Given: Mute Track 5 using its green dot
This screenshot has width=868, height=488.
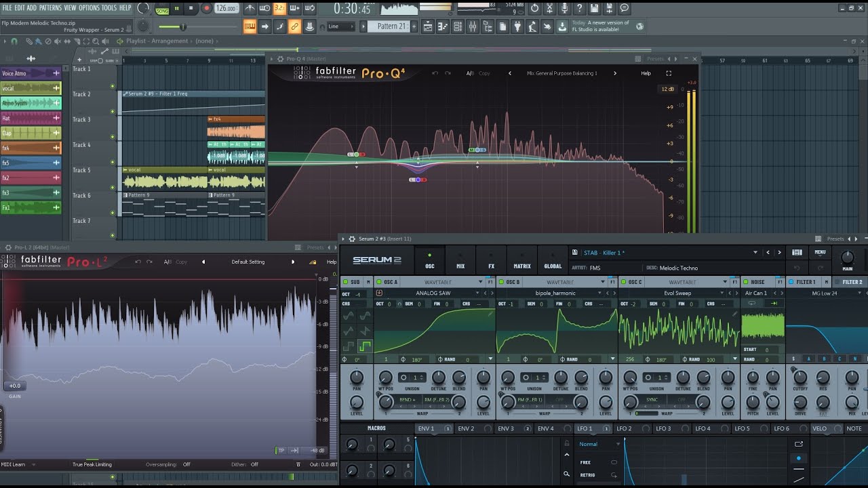Looking at the screenshot, I should pos(113,187).
